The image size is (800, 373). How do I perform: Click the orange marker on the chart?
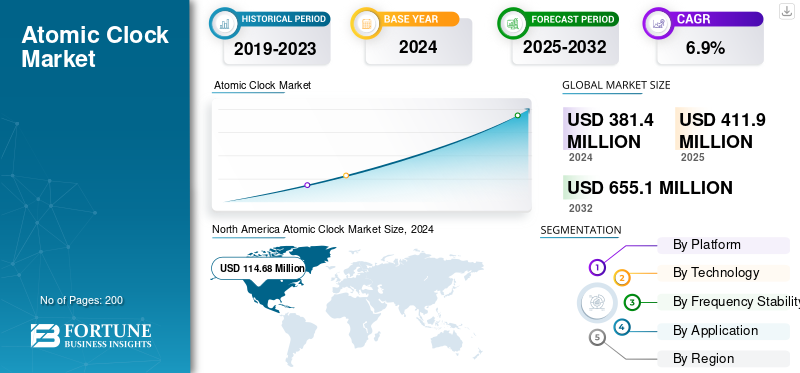click(x=346, y=175)
